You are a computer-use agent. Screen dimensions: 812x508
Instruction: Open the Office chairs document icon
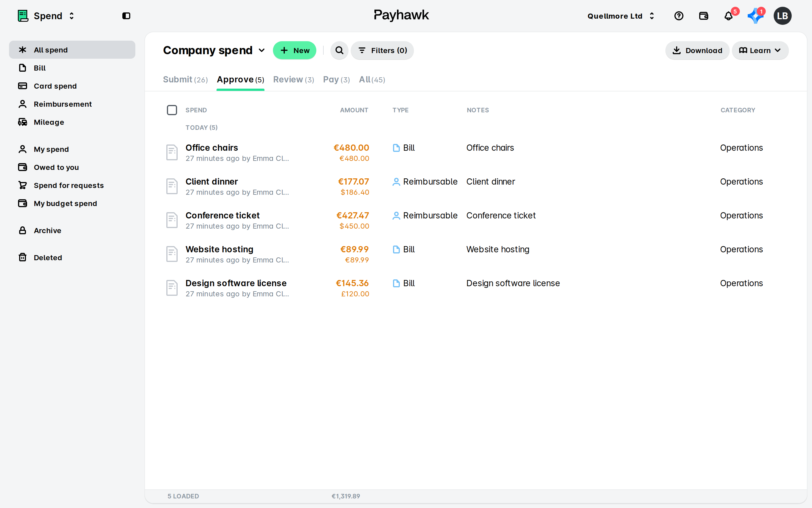click(x=172, y=152)
